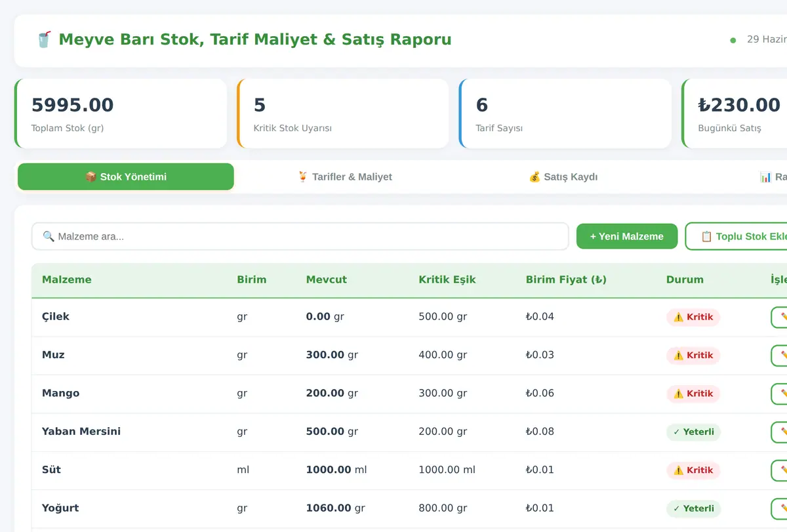Click the 300.00 gr Mevcut value for Muz
Image resolution: width=787 pixels, height=532 pixels.
click(332, 355)
